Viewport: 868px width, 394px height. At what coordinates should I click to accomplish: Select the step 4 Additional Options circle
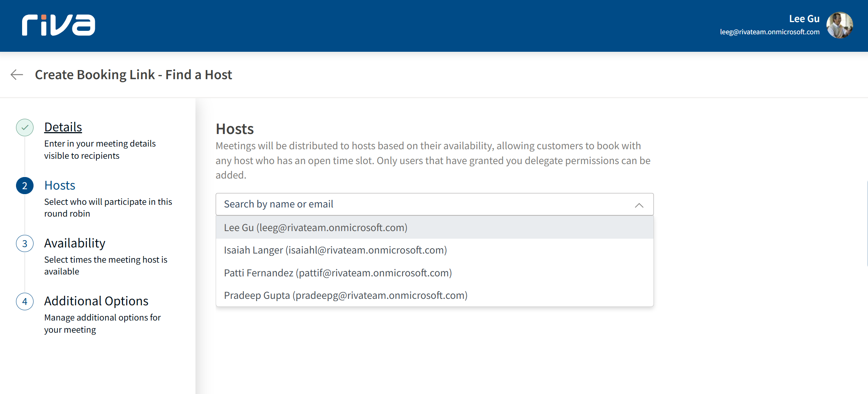coord(25,301)
